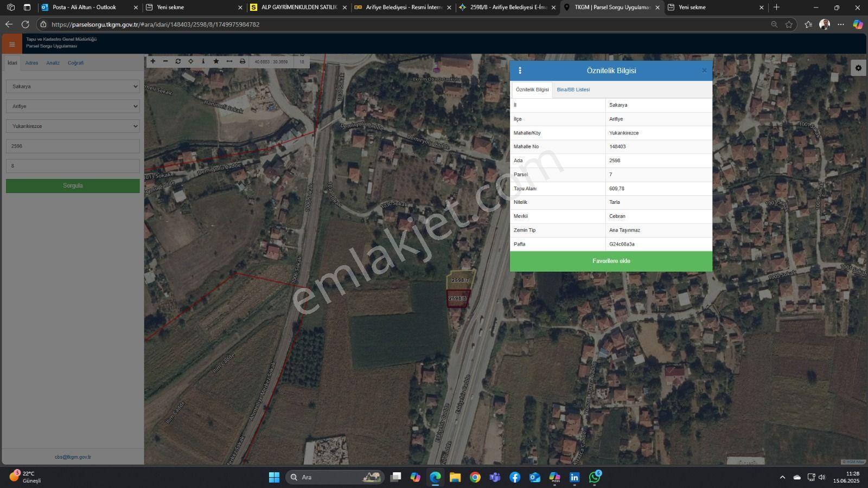Image resolution: width=868 pixels, height=488 pixels.
Task: Select the measure distance tool
Action: point(229,61)
